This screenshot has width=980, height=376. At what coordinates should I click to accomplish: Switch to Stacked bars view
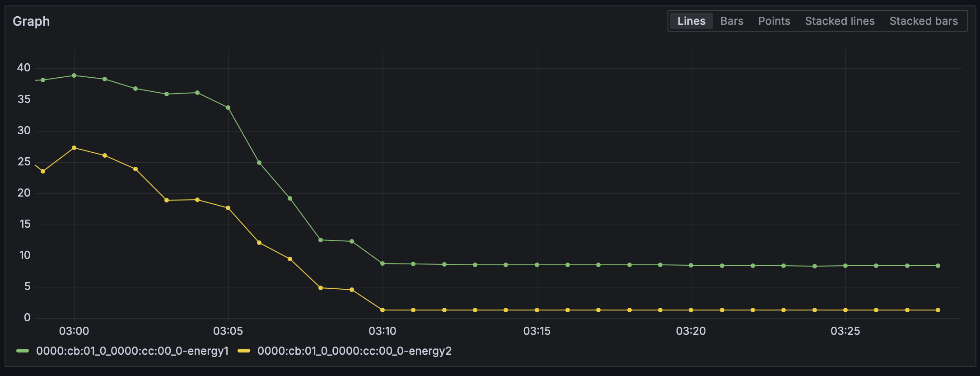coord(924,21)
